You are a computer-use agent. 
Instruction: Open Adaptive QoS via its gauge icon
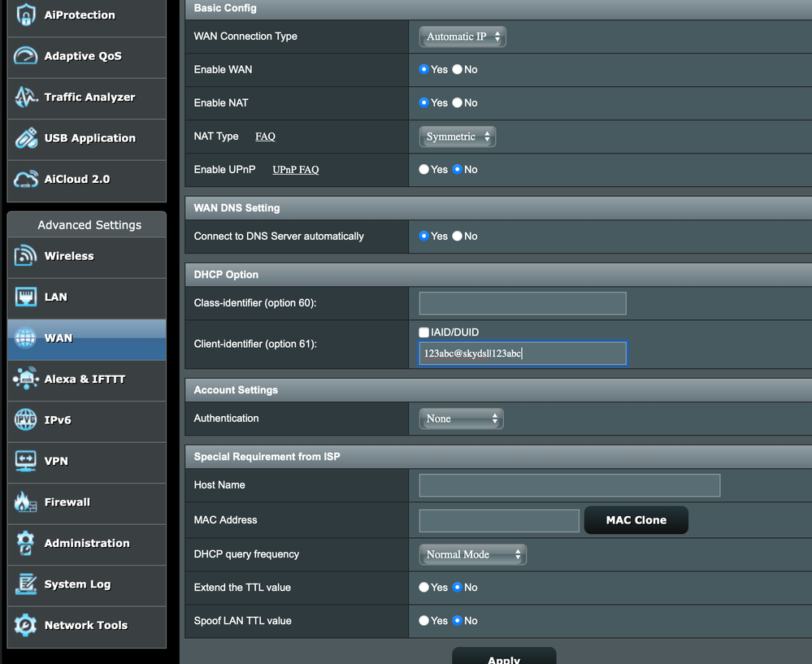tap(26, 56)
